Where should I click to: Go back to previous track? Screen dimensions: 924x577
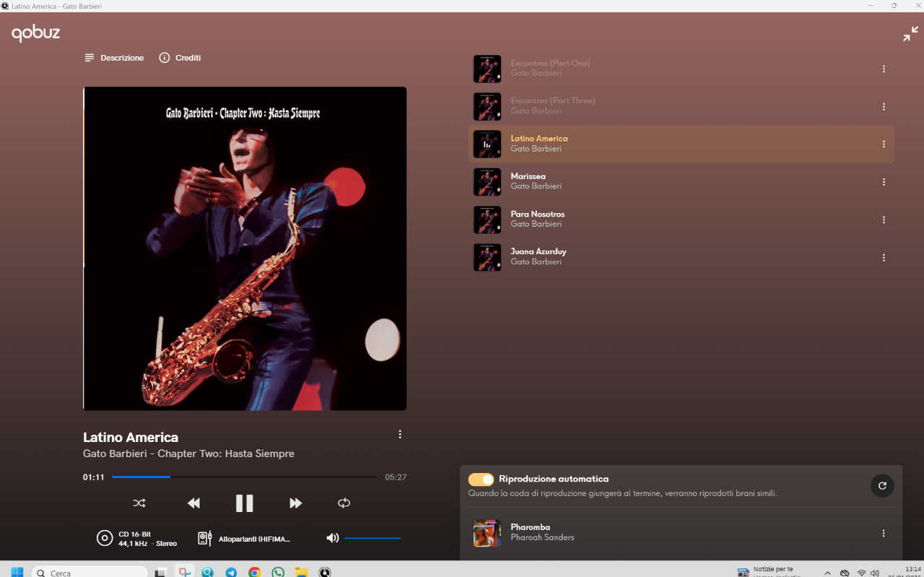point(193,503)
